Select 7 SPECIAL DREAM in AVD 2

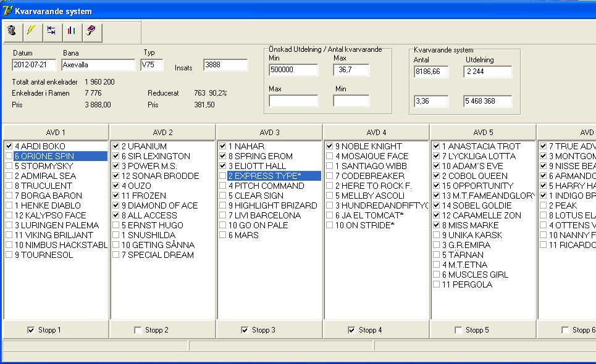click(157, 255)
